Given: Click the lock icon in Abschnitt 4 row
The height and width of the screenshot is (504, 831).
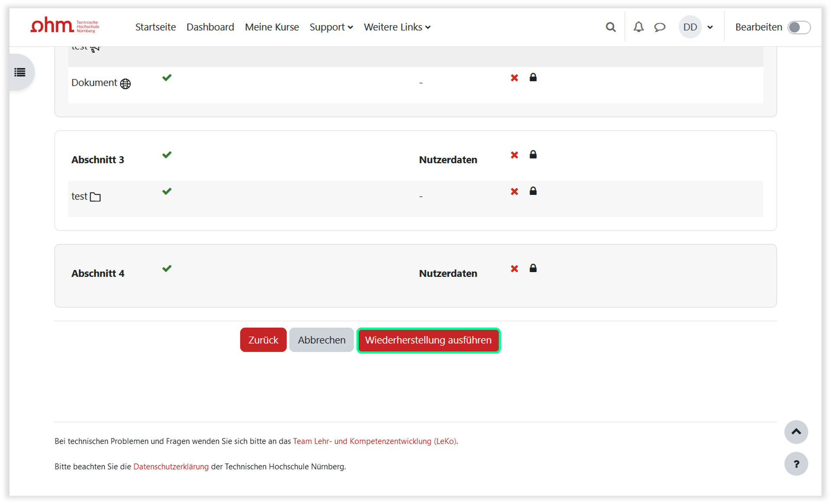Looking at the screenshot, I should 533,268.
